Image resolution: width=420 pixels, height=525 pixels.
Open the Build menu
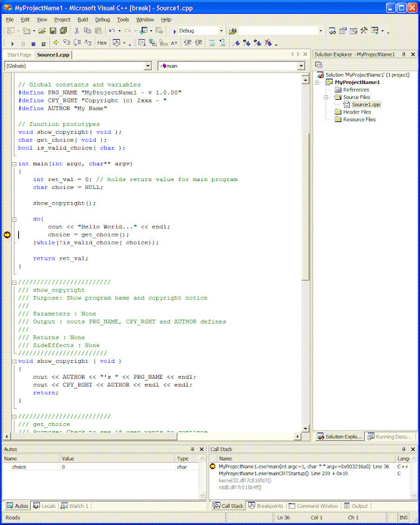83,20
